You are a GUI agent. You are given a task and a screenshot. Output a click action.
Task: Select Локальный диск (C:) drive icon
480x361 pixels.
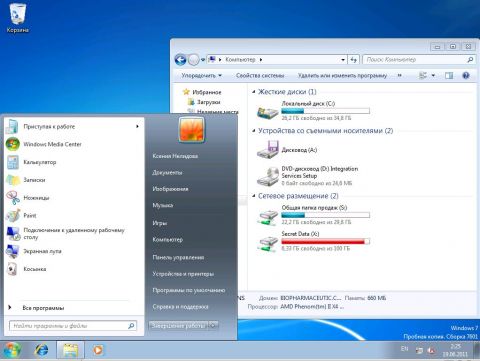pos(267,112)
